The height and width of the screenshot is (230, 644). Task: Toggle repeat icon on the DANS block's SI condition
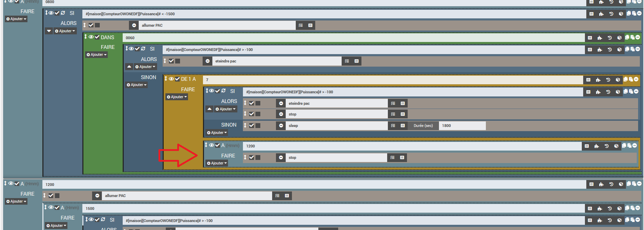pos(143,49)
